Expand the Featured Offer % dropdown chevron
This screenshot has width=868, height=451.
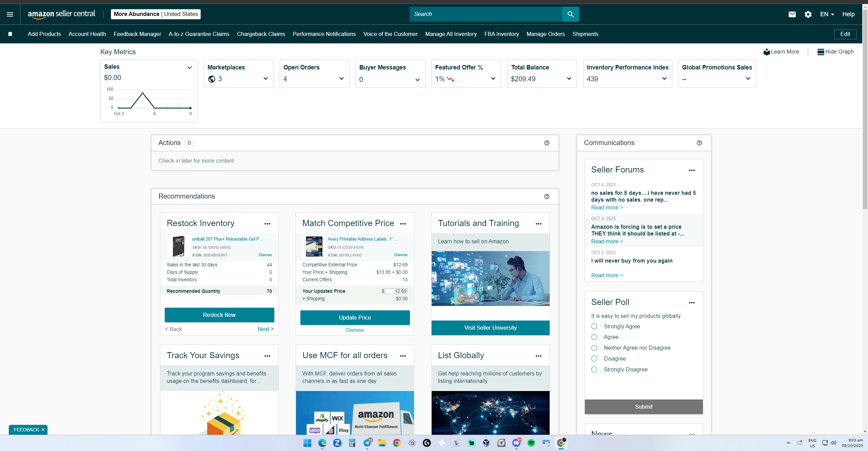point(493,79)
